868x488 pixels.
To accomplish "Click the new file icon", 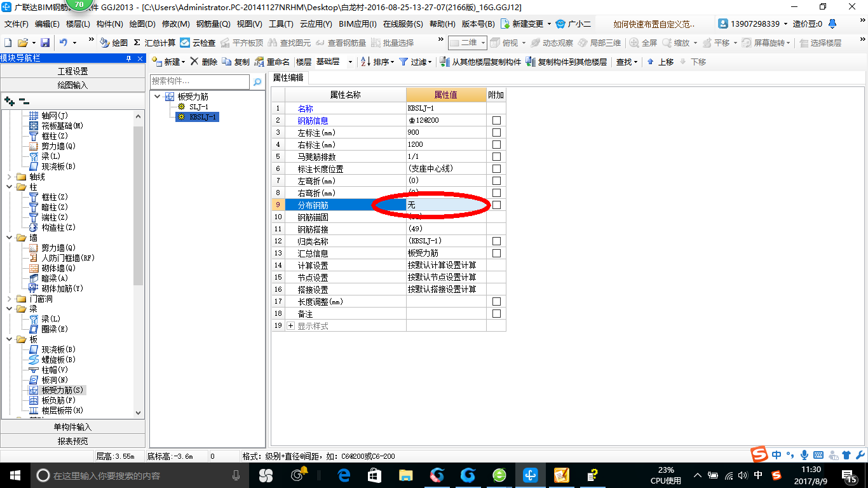I will 8,43.
